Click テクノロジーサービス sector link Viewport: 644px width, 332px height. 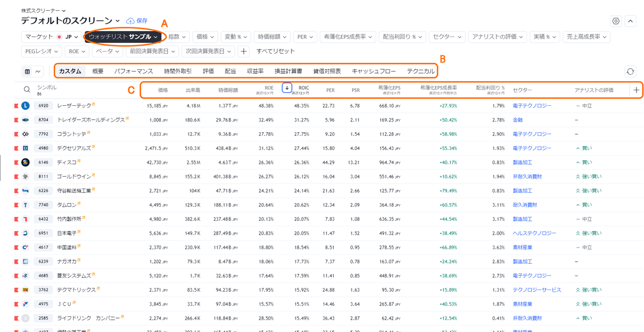point(537,290)
